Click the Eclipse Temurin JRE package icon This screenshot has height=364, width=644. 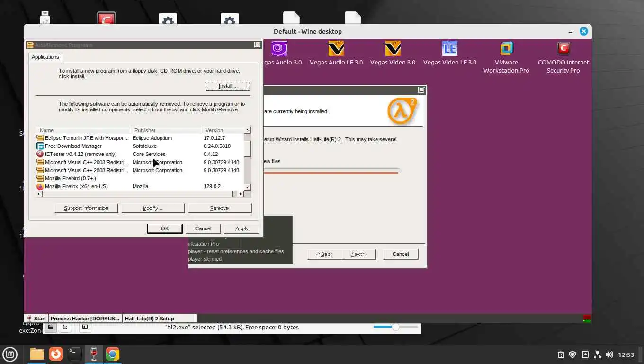(x=40, y=138)
